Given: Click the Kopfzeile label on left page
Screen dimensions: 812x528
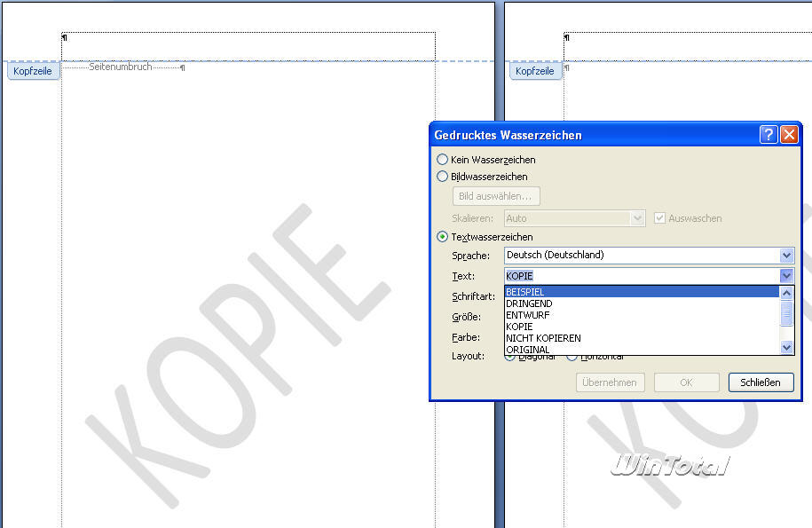Looking at the screenshot, I should point(33,71).
